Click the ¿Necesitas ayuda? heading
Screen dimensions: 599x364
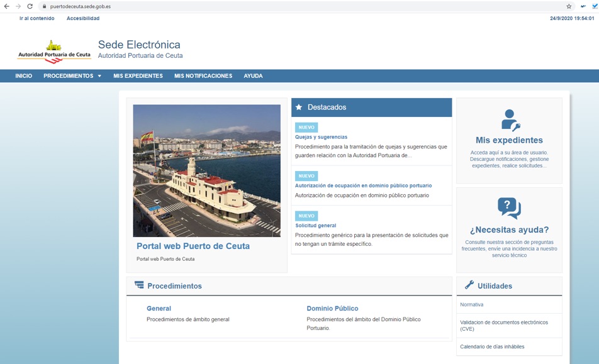[x=509, y=229]
